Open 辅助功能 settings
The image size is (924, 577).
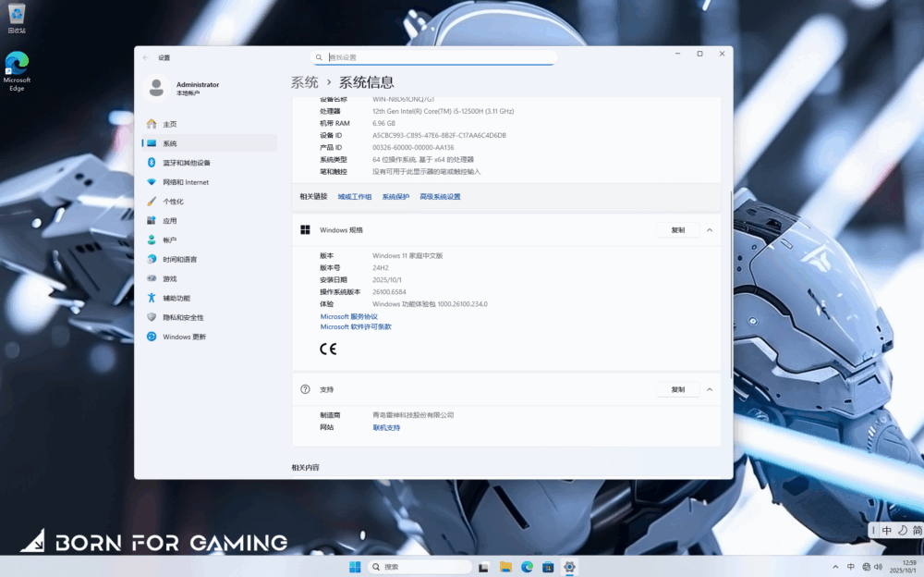pyautogui.click(x=176, y=298)
